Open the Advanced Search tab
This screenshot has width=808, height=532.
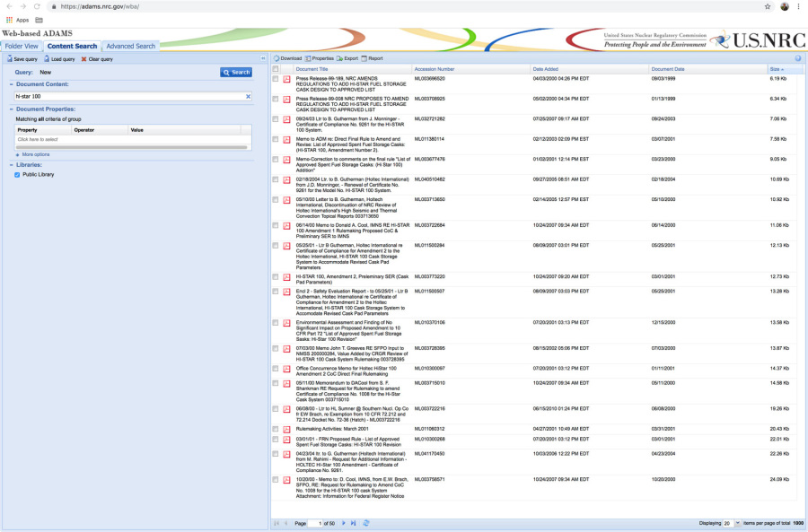pos(131,46)
